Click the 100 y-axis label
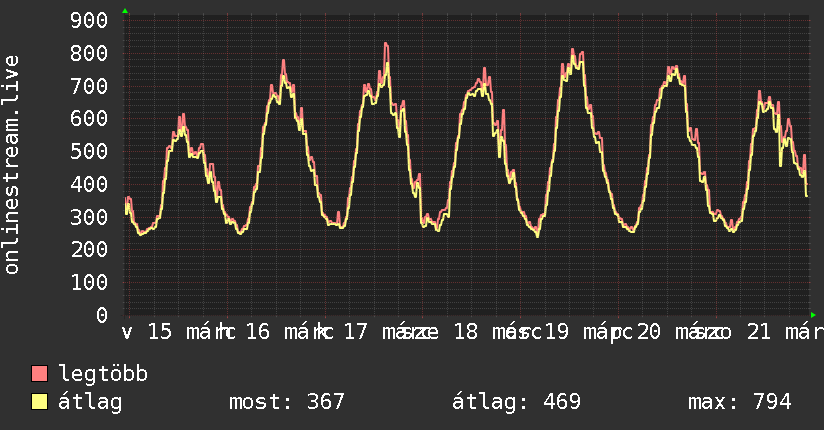 click(89, 283)
